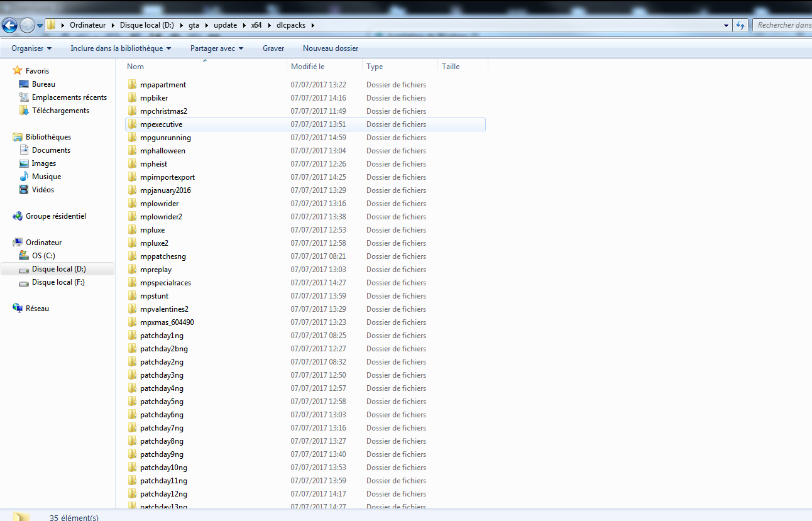
Task: Select the mpheist folder icon
Action: point(132,163)
